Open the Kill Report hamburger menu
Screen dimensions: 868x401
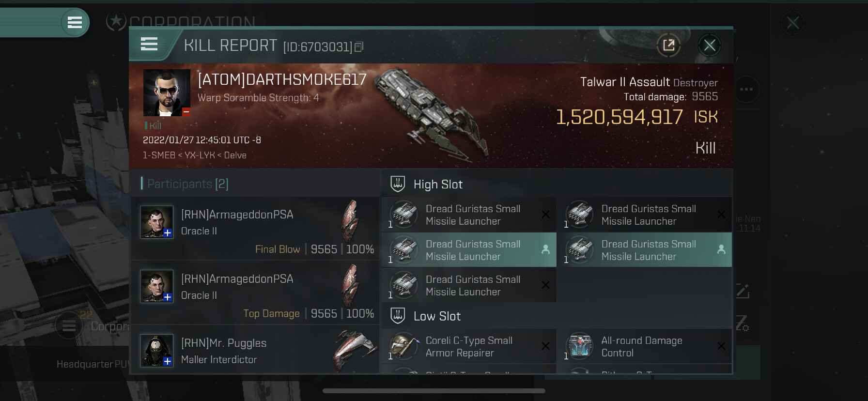[x=149, y=45]
